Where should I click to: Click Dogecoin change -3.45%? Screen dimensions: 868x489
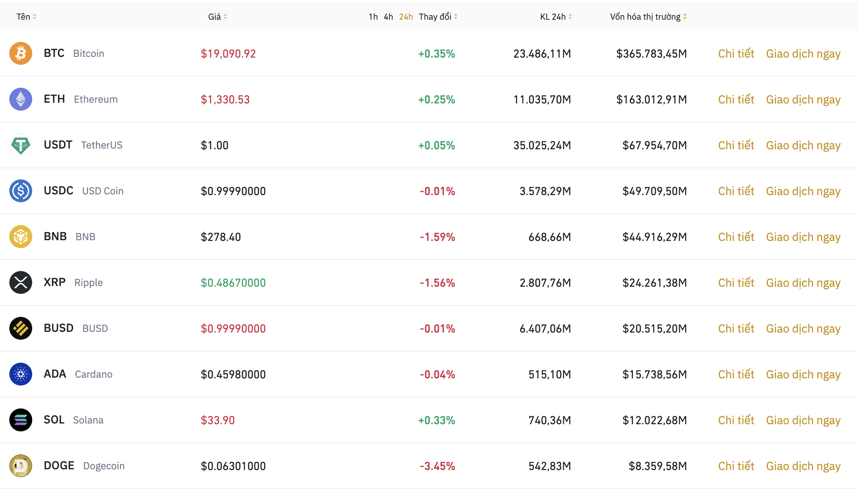(x=437, y=466)
